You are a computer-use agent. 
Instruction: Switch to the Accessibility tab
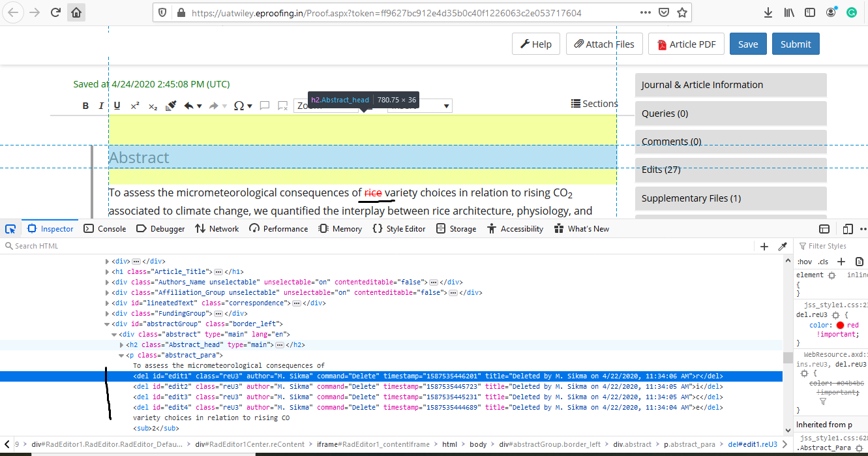click(515, 229)
